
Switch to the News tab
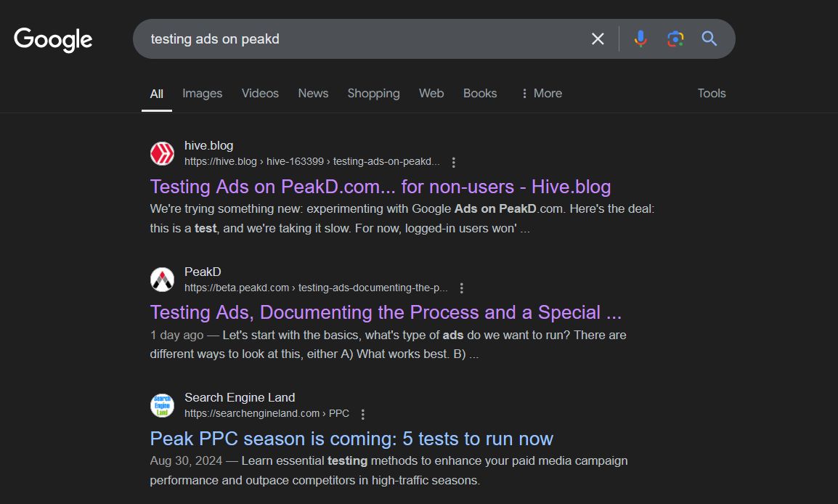coord(313,94)
